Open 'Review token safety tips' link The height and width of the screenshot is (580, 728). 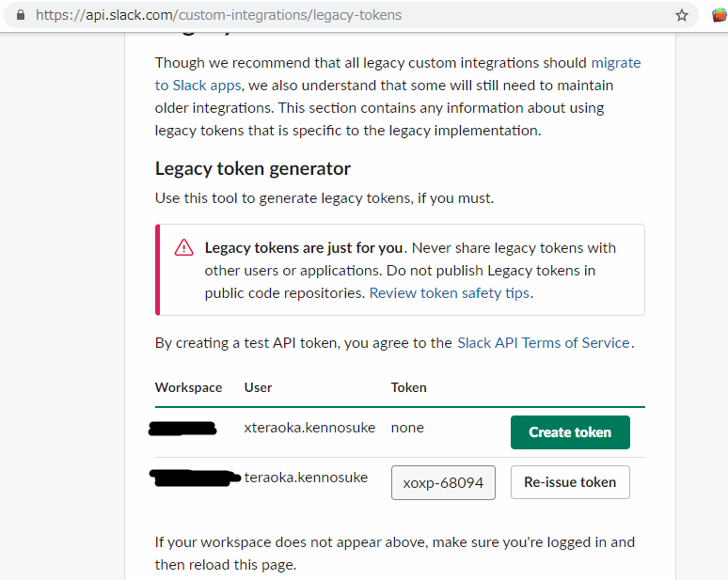point(449,293)
